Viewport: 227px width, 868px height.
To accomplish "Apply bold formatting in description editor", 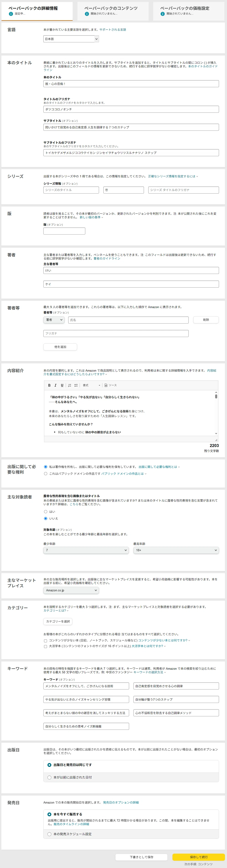I will tap(49, 385).
